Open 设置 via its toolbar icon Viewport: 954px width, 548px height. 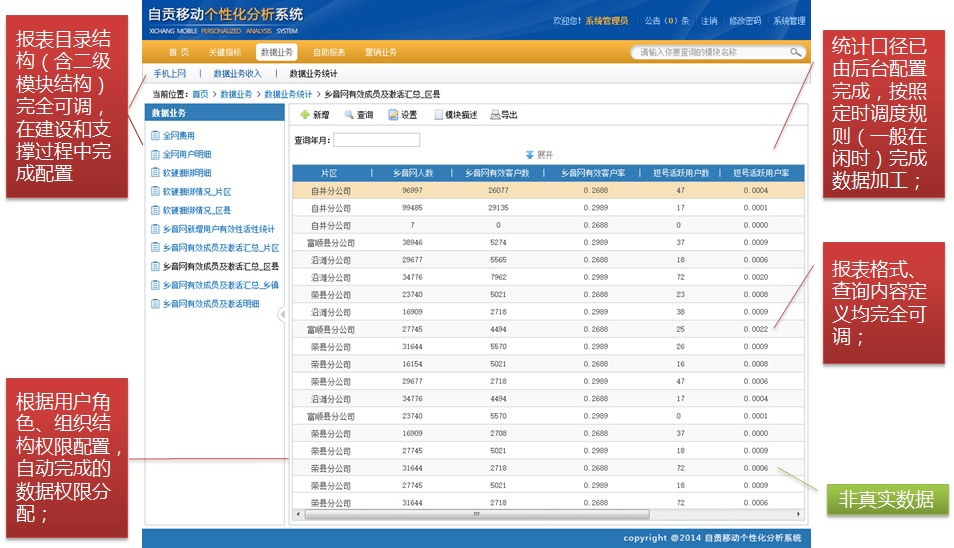point(393,115)
